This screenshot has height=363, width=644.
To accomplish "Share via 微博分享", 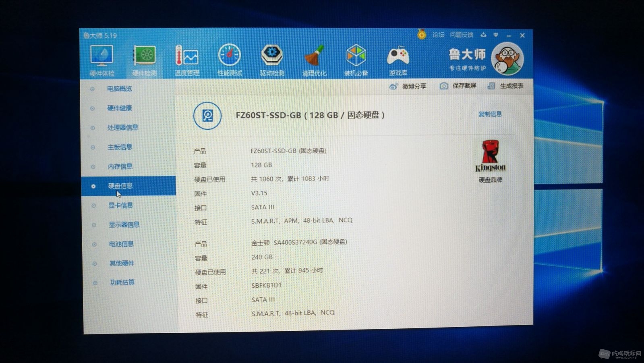I will pyautogui.click(x=408, y=86).
